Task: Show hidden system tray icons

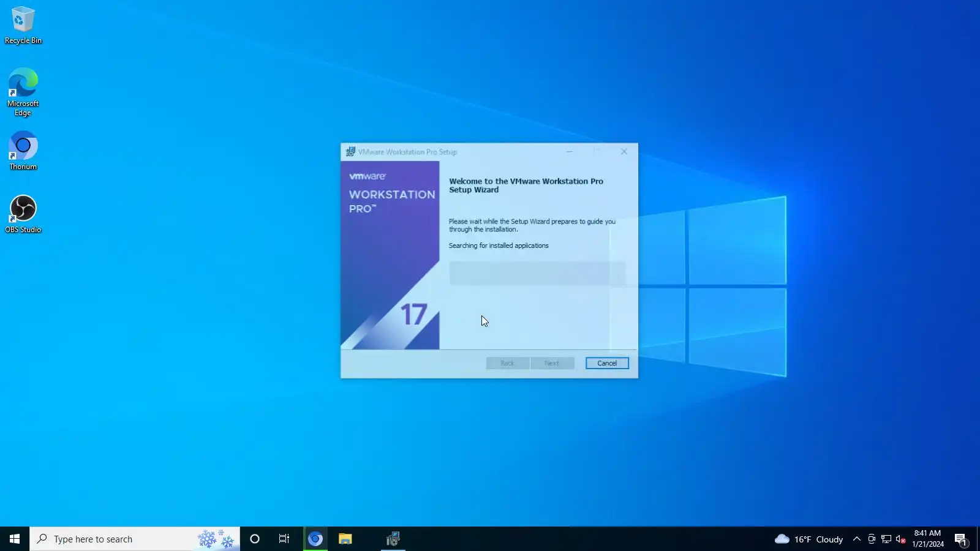Action: (857, 539)
